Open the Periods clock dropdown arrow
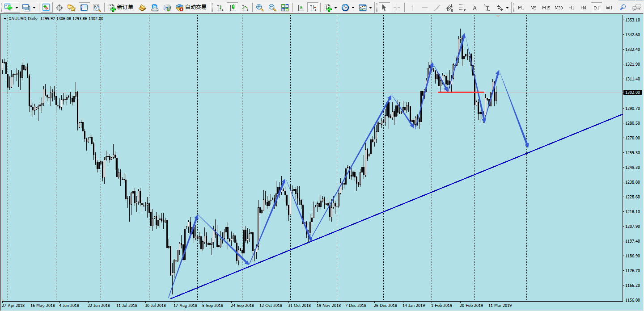This screenshot has width=644, height=311. pos(353,8)
